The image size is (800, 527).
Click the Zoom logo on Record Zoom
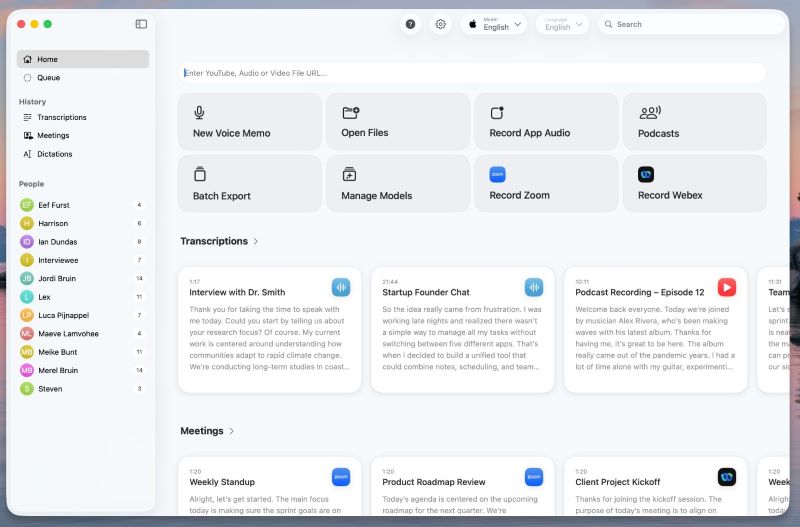[497, 174]
